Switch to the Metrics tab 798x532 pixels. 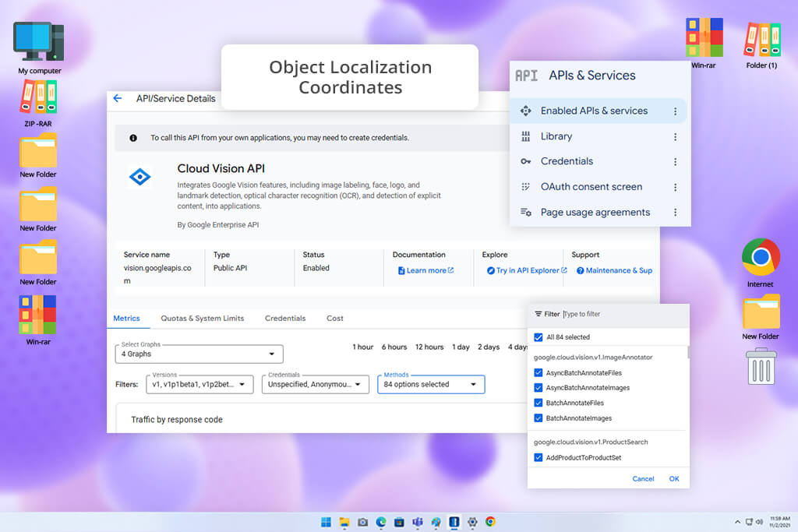[127, 319]
